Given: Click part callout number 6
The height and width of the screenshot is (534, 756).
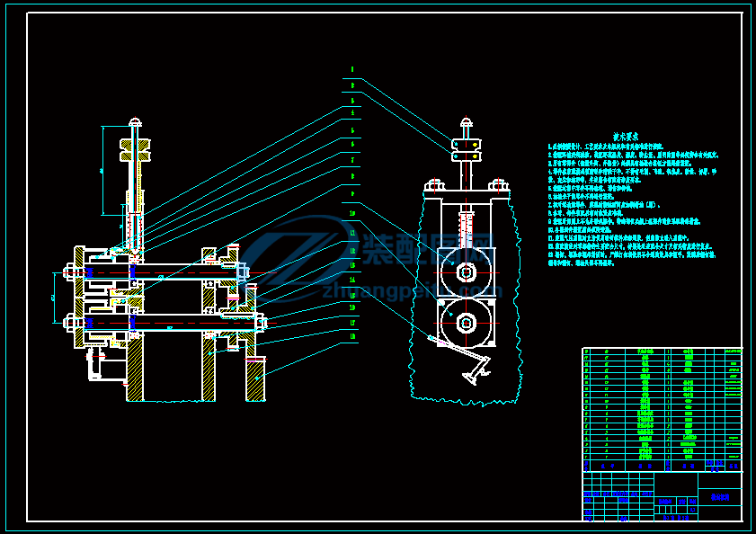Looking at the screenshot, I should [352, 144].
